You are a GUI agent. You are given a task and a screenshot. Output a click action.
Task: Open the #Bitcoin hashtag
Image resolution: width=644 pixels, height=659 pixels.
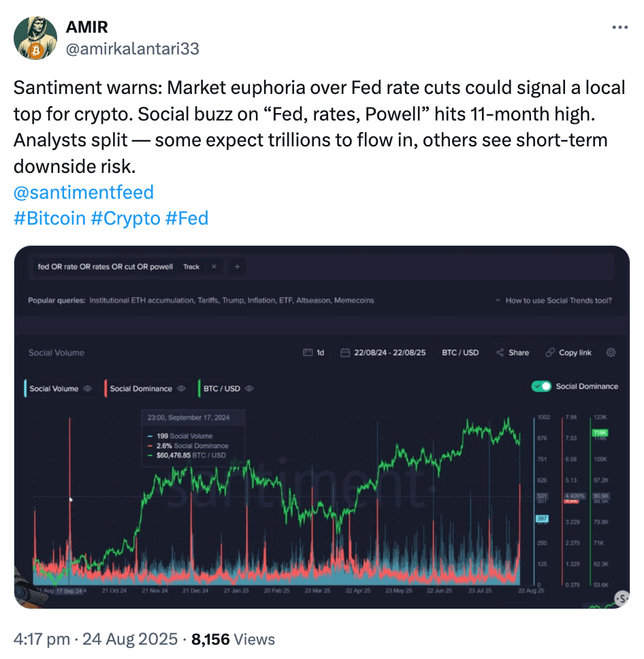coord(50,219)
